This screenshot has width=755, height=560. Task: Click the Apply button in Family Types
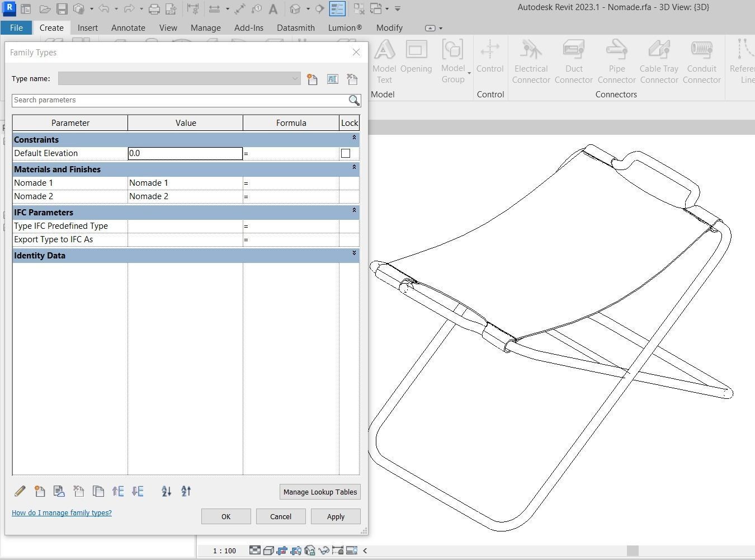(x=336, y=516)
